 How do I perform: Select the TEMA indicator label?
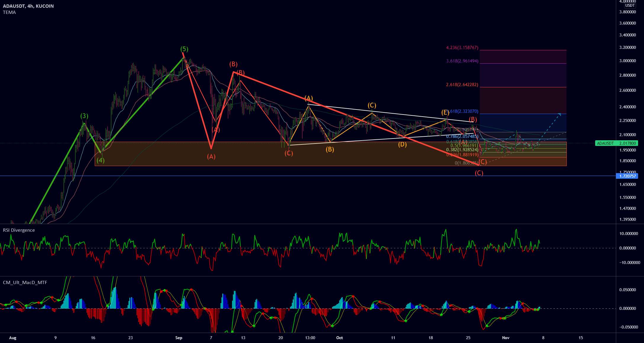coord(9,12)
